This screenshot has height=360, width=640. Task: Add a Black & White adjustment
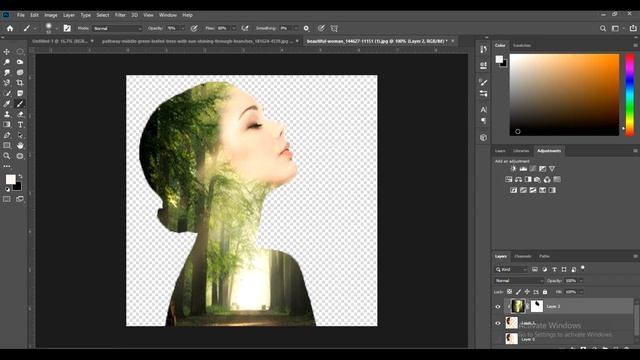click(x=528, y=180)
